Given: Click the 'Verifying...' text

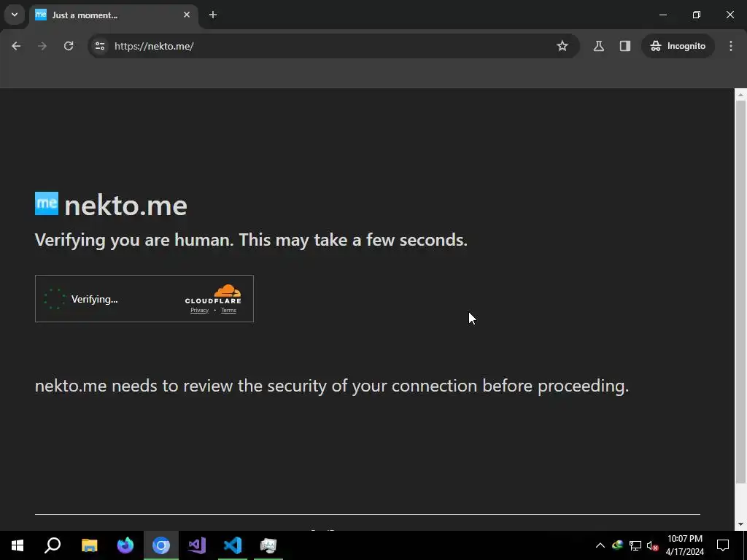Looking at the screenshot, I should click(x=94, y=300).
